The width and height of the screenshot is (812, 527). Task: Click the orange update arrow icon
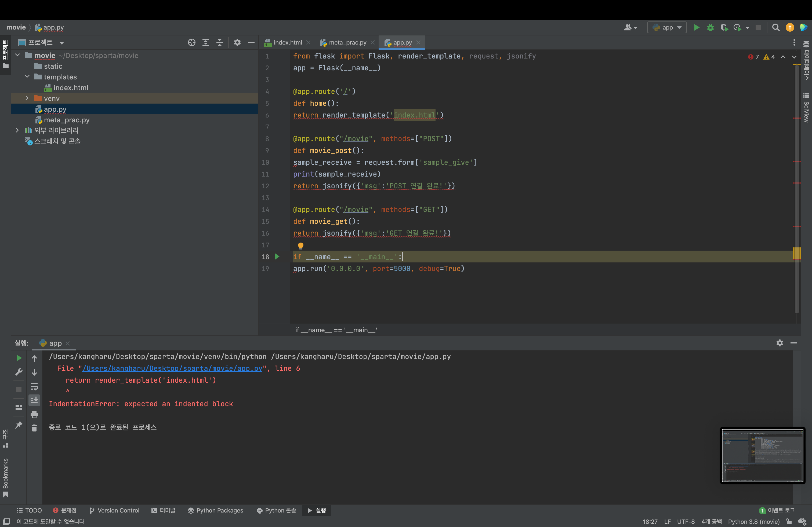tap(790, 28)
